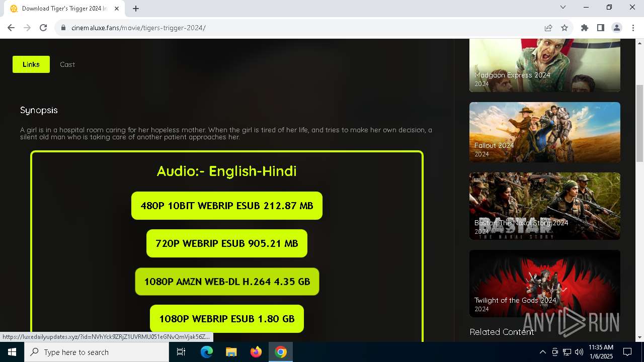Click the Related Content heading
This screenshot has height=362, width=644.
click(502, 332)
